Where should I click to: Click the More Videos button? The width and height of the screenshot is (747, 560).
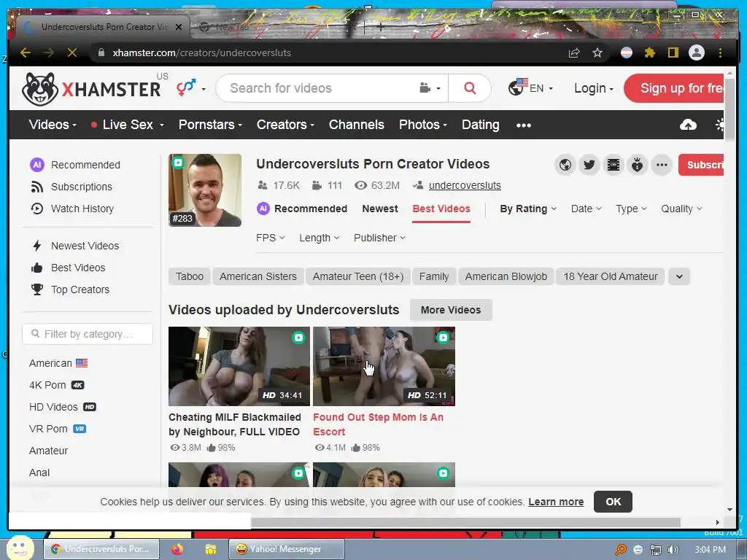click(451, 310)
